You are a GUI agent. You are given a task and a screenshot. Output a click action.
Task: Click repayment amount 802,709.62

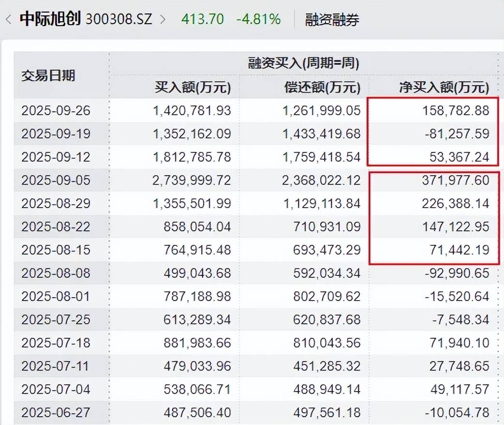pos(327,296)
